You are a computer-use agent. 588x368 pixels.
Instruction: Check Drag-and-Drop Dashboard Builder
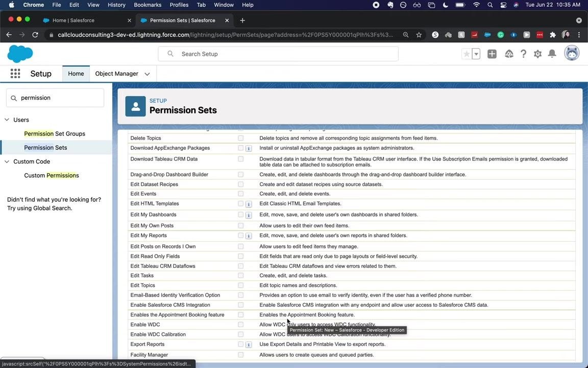coord(241,175)
